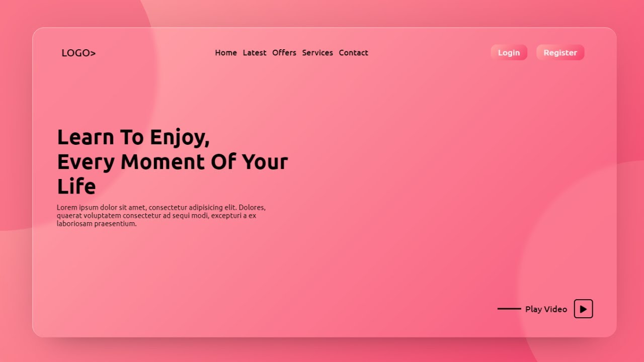The width and height of the screenshot is (644, 362).
Task: Click the play video square icon
Action: [583, 309]
